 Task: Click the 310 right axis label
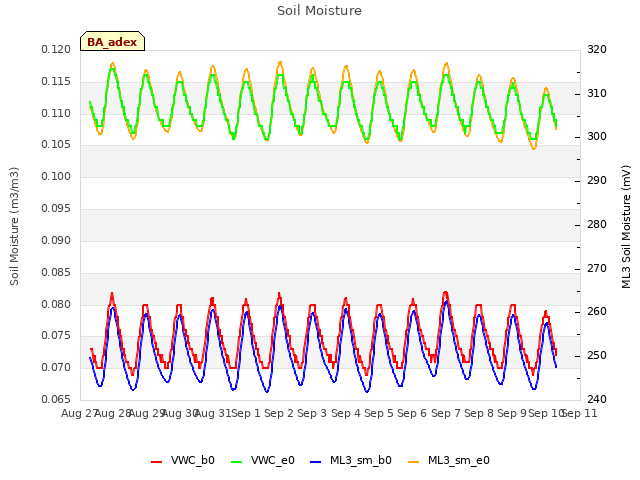tap(597, 93)
